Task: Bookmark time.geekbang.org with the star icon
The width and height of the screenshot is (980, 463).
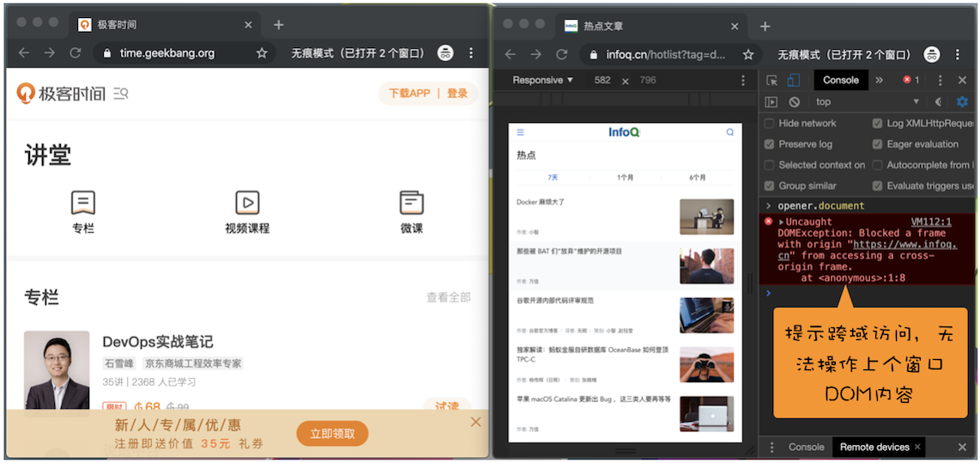Action: click(262, 53)
